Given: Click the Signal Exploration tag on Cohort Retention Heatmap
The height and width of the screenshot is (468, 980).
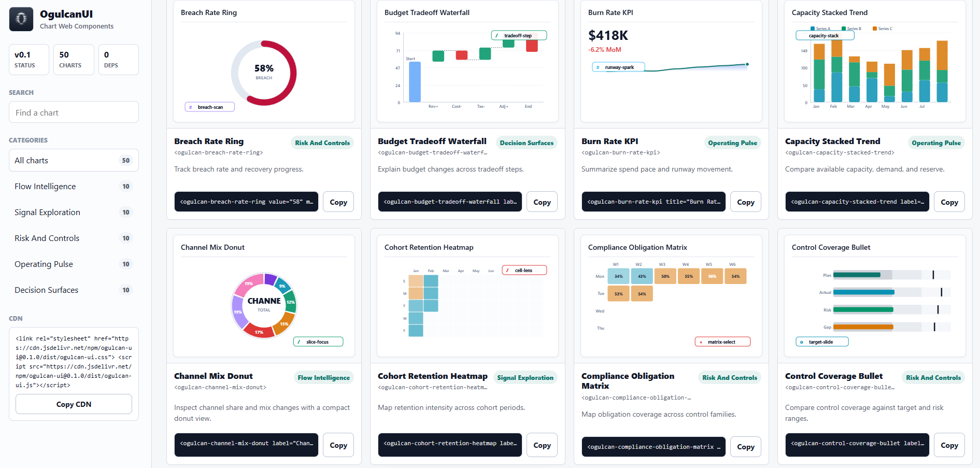Looking at the screenshot, I should pos(525,377).
